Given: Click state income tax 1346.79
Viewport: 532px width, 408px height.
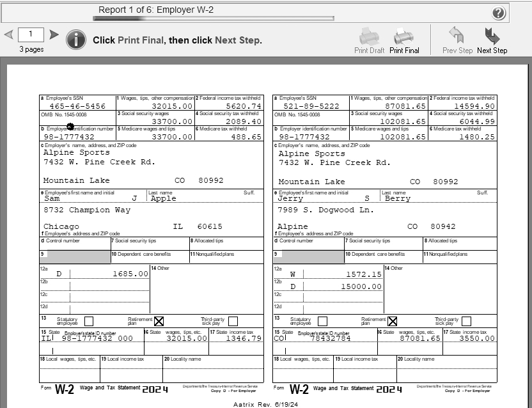Looking at the screenshot, I should coord(244,338).
